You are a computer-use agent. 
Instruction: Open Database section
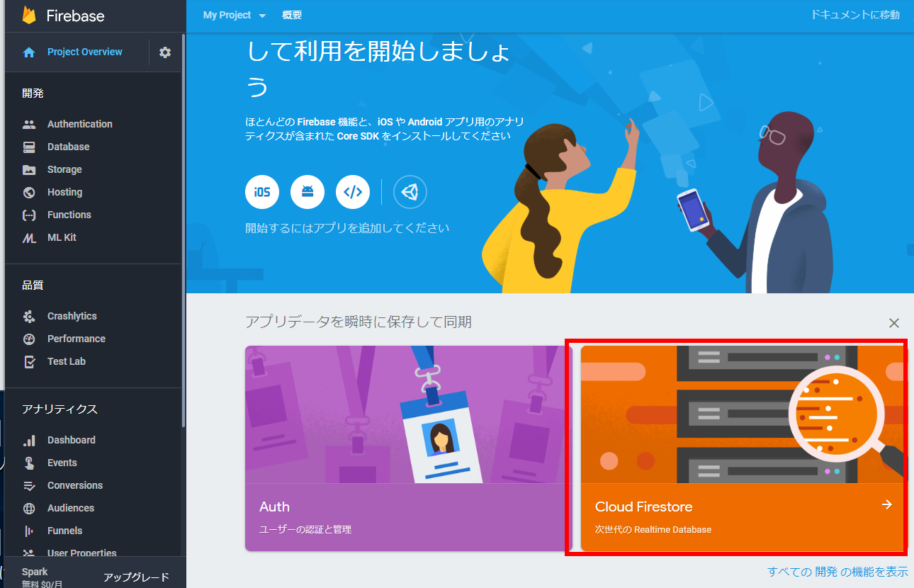click(x=69, y=147)
